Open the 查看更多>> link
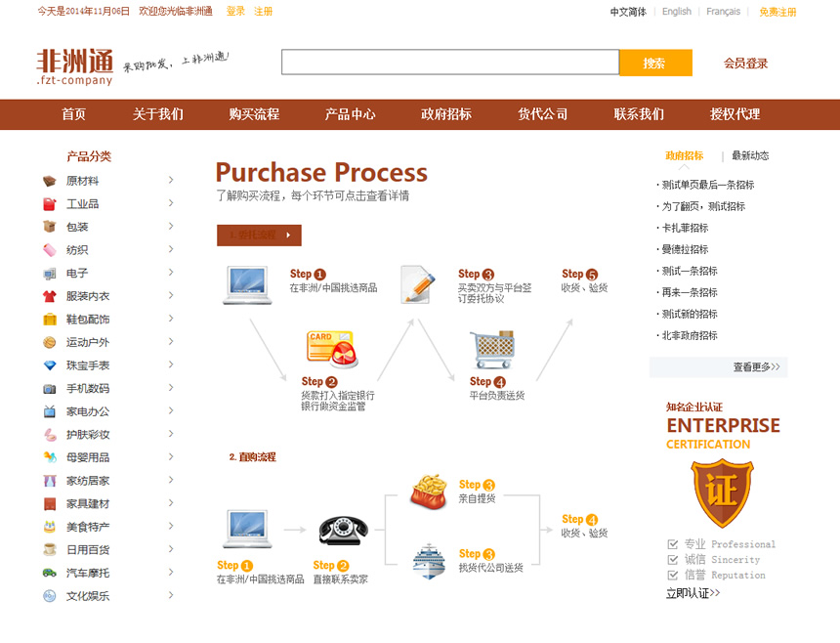The image size is (840, 643). 756,367
